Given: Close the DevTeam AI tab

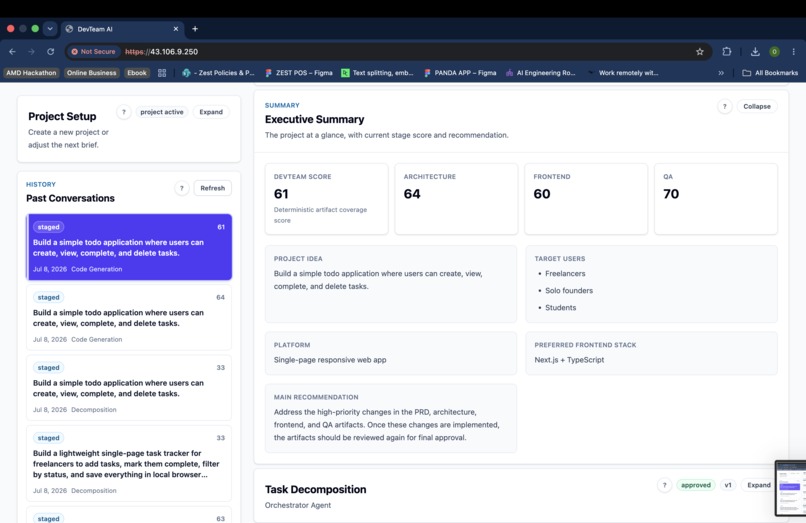Looking at the screenshot, I should coord(176,29).
